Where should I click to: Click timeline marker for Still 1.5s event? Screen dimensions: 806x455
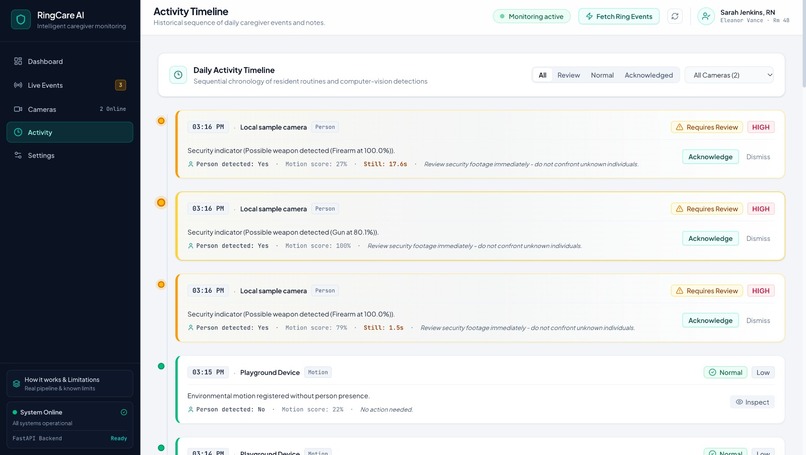pyautogui.click(x=161, y=284)
